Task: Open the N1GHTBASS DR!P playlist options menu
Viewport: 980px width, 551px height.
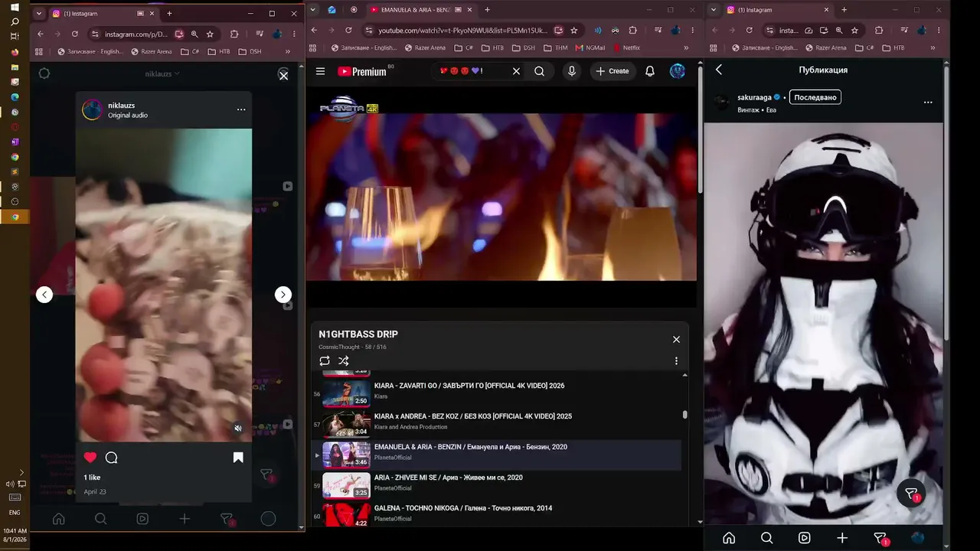Action: point(676,360)
